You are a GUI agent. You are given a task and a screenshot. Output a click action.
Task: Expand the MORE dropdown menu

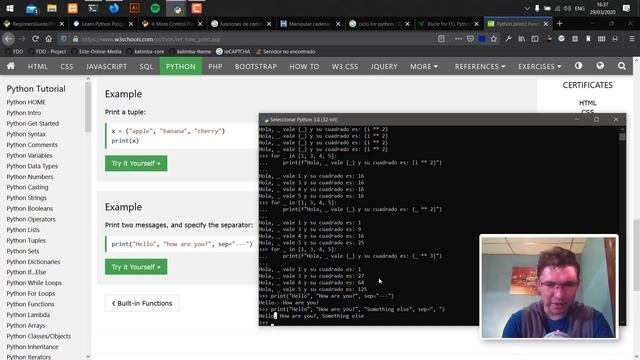click(424, 66)
